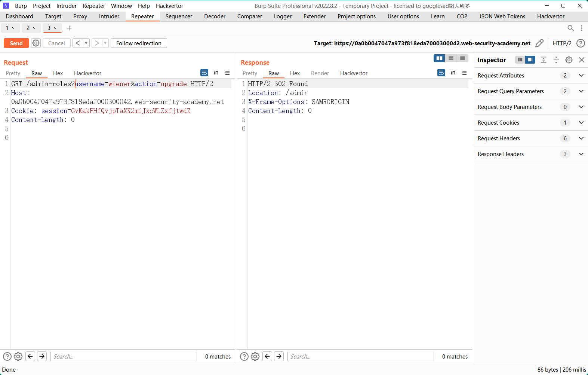Open the Repeater tabs kebab menu
588x375 pixels.
[x=582, y=28]
